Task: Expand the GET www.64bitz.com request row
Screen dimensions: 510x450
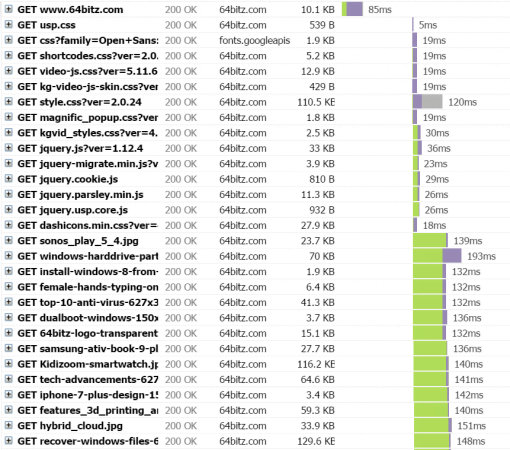Action: [9, 9]
